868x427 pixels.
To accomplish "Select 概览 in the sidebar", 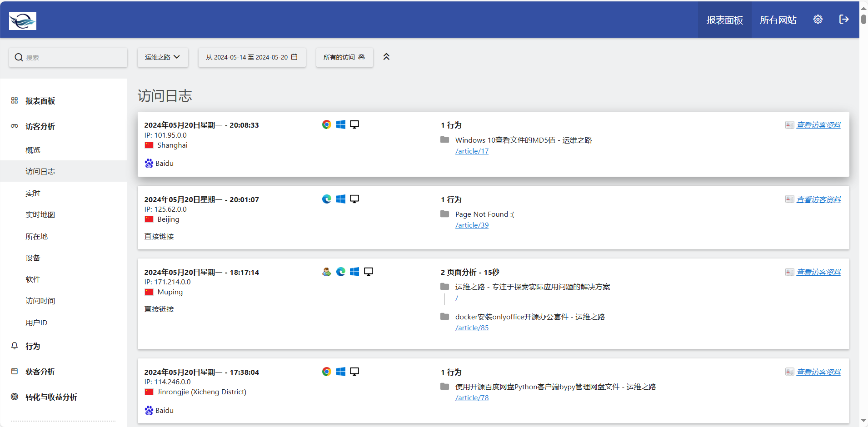I will pyautogui.click(x=33, y=150).
